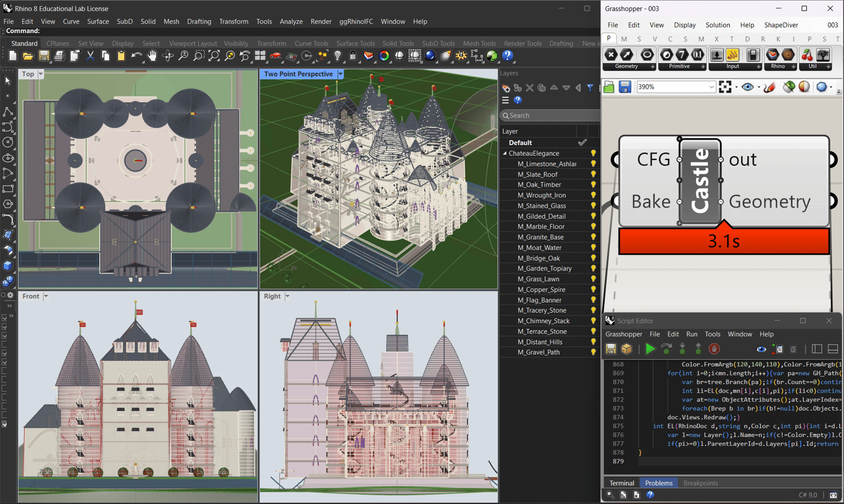The width and height of the screenshot is (844, 504).
Task: Open the 390% zoom level dropdown
Action: tap(711, 87)
